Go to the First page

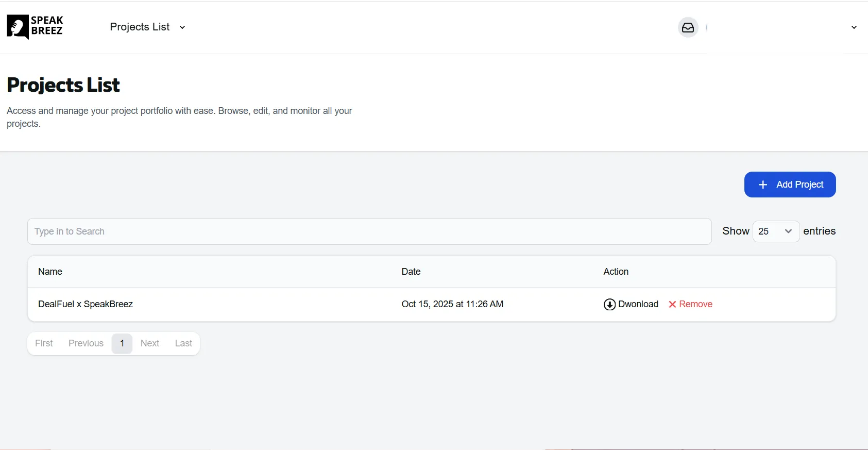coord(44,343)
